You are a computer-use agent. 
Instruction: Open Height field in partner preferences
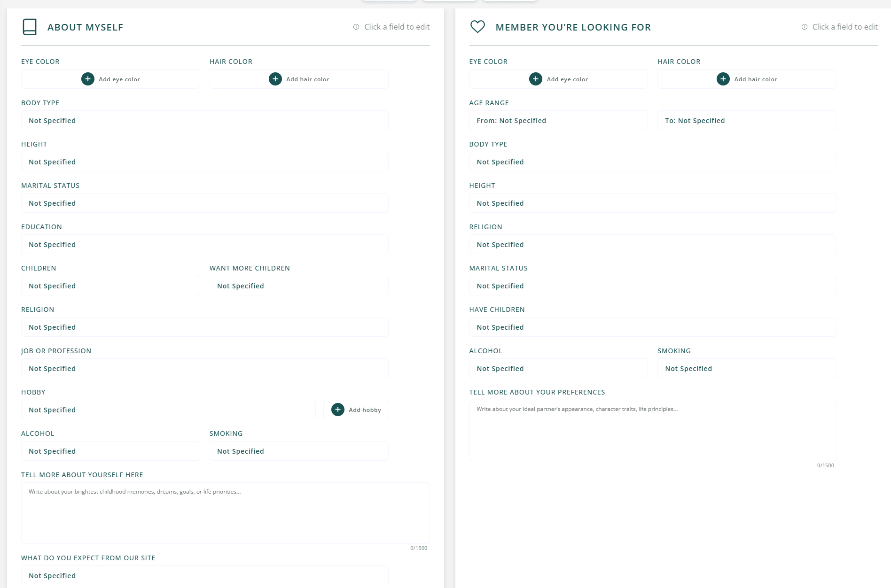click(x=653, y=203)
